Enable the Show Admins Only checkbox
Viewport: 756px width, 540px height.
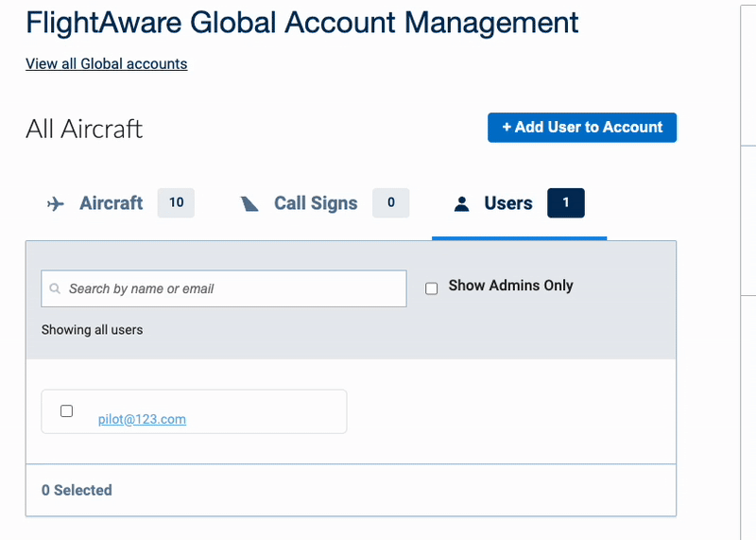432,288
